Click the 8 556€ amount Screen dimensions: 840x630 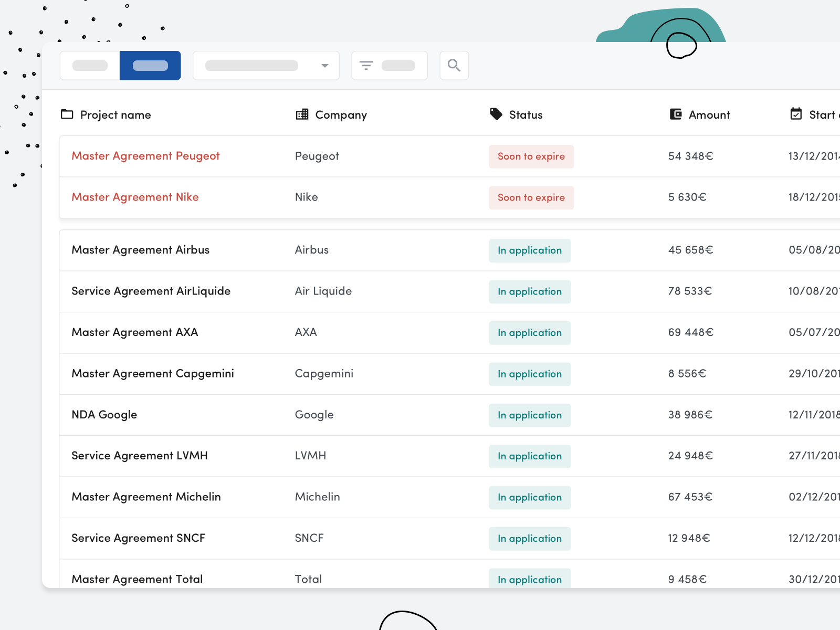687,374
